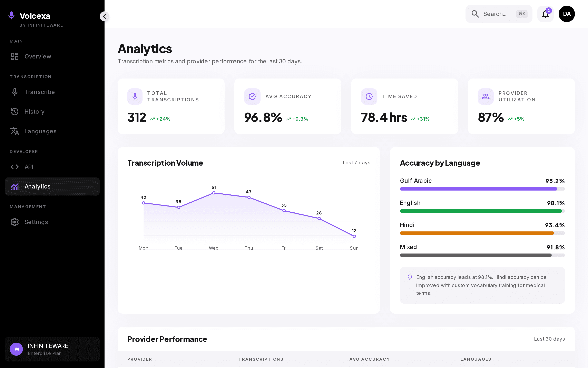Click the Languages translate icon

14,131
